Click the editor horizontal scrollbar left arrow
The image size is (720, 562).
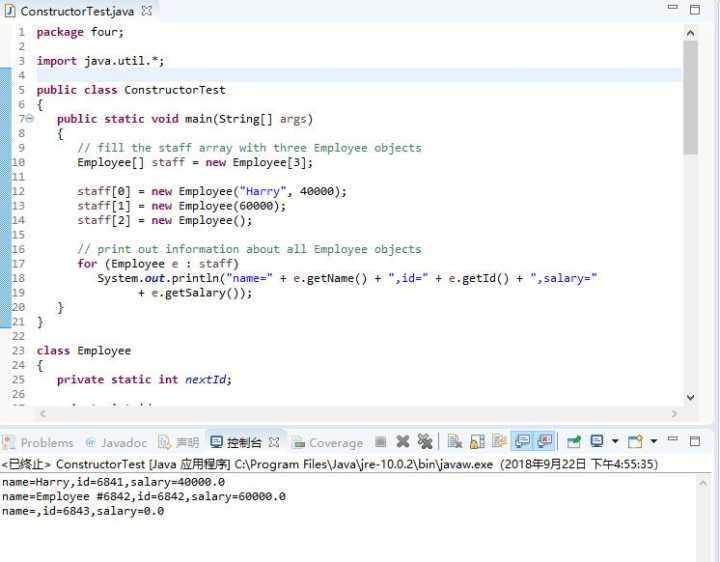[x=42, y=414]
